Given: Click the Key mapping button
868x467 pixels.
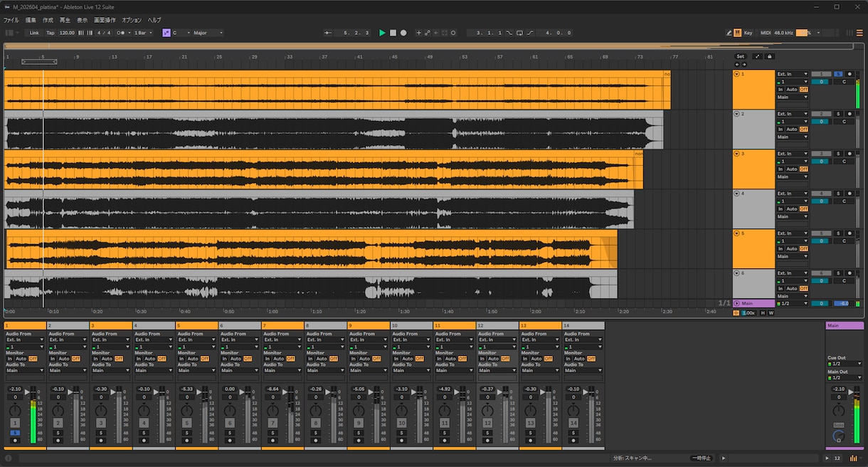Looking at the screenshot, I should coord(748,33).
